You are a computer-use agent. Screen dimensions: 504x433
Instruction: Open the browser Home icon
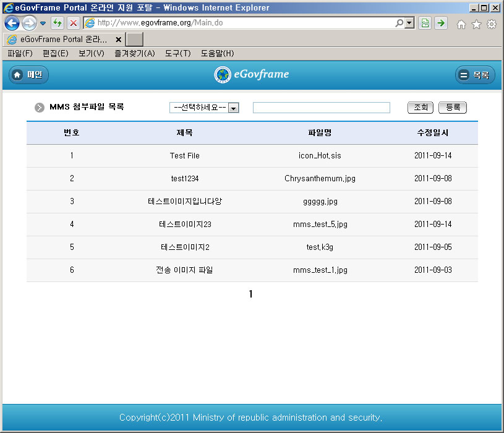click(461, 24)
